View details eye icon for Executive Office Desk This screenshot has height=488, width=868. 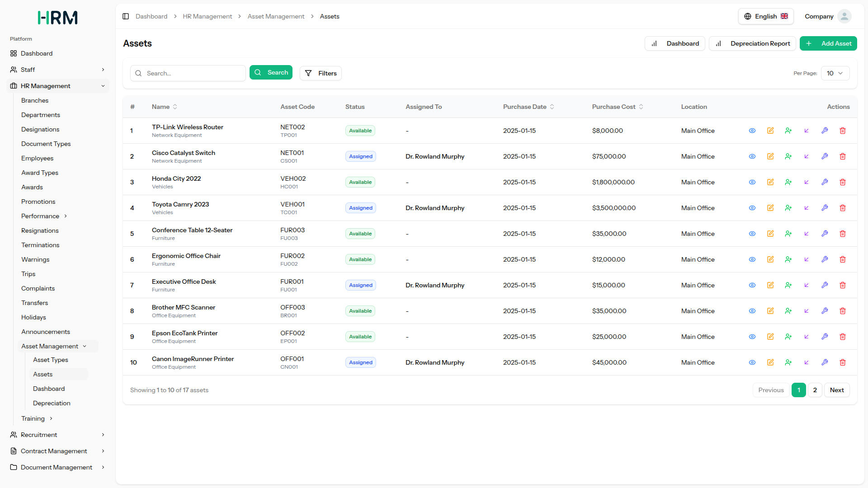click(x=752, y=285)
